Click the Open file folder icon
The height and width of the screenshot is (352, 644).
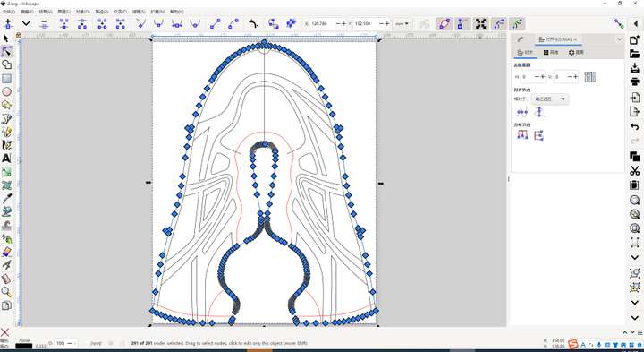click(x=634, y=54)
